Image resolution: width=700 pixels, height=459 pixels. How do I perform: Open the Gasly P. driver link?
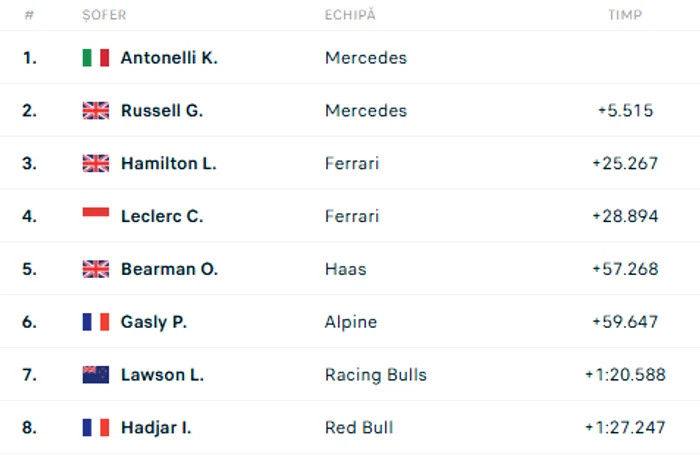tap(154, 322)
